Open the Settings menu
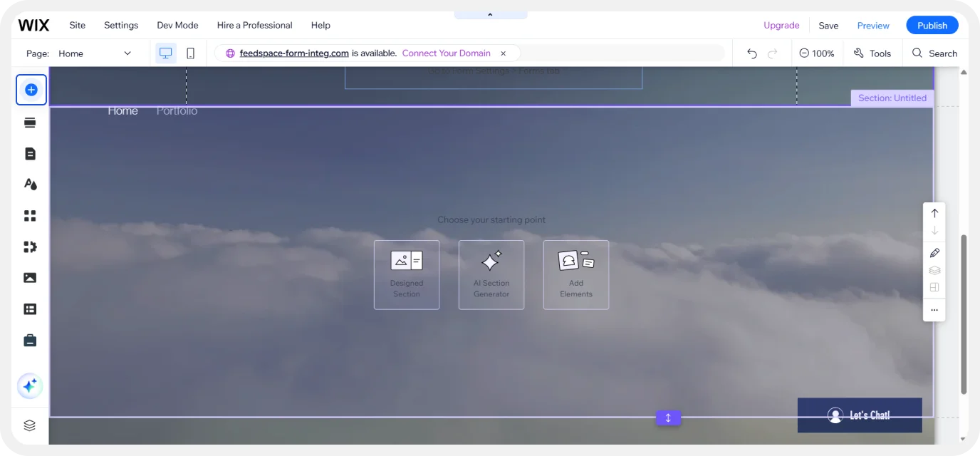The image size is (980, 456). pos(120,25)
